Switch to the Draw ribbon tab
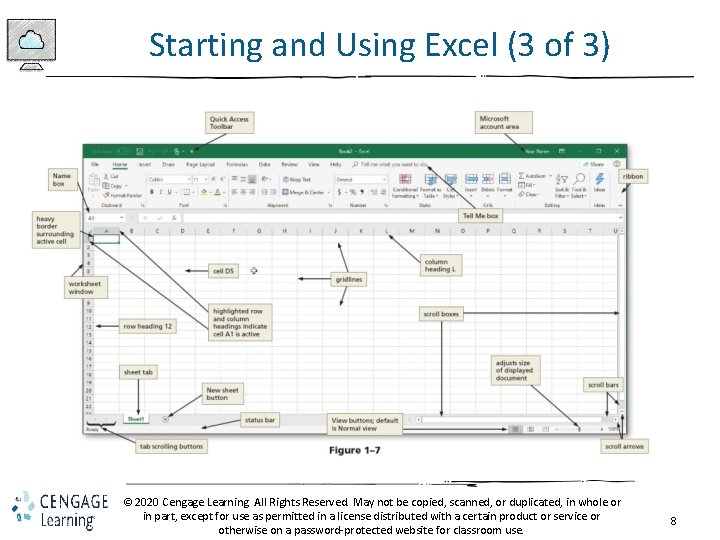This screenshot has width=720, height=540. coord(168,164)
